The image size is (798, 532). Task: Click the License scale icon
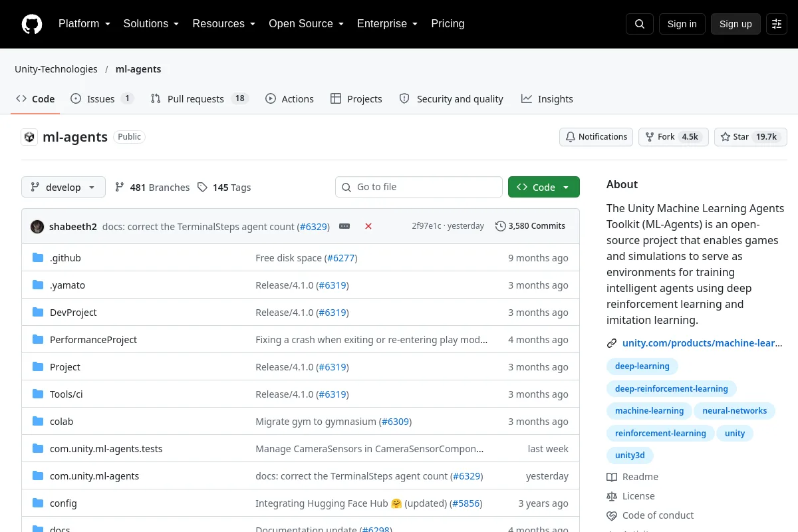pyautogui.click(x=612, y=496)
